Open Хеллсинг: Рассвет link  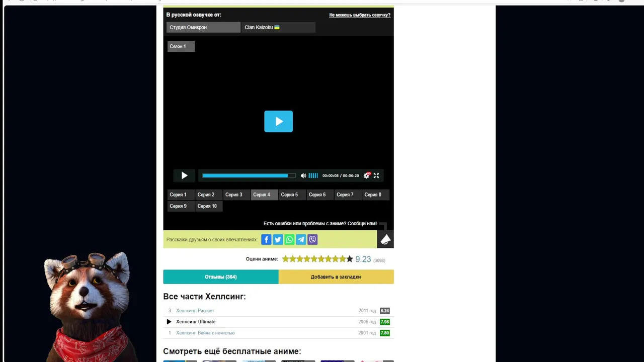[195, 311]
